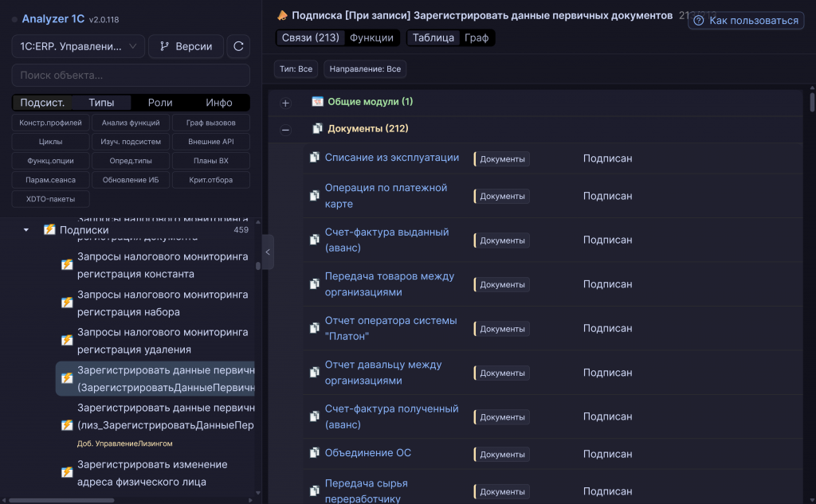Open the 1C:ERP configuration dropdown
The image size is (816, 504).
point(78,46)
